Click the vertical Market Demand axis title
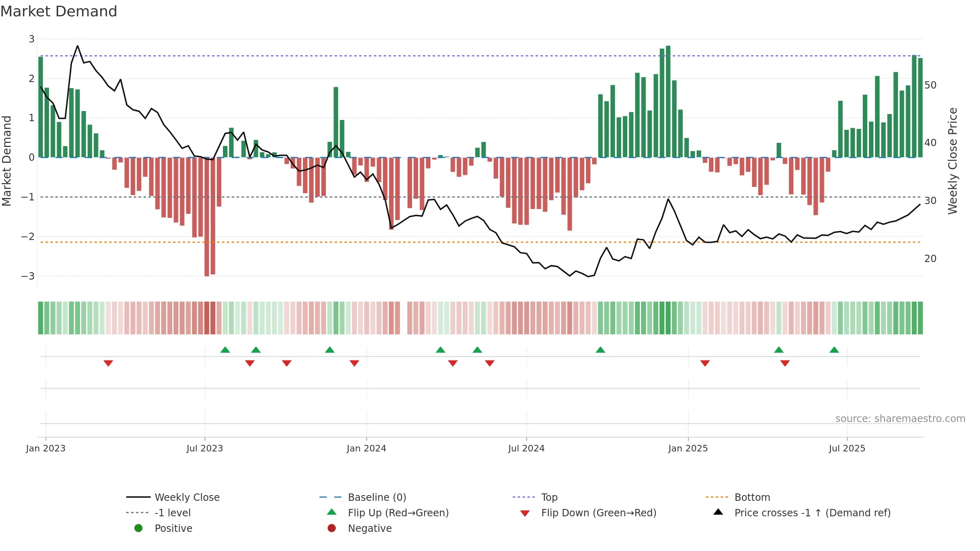The width and height of the screenshot is (980, 551). coord(7,161)
